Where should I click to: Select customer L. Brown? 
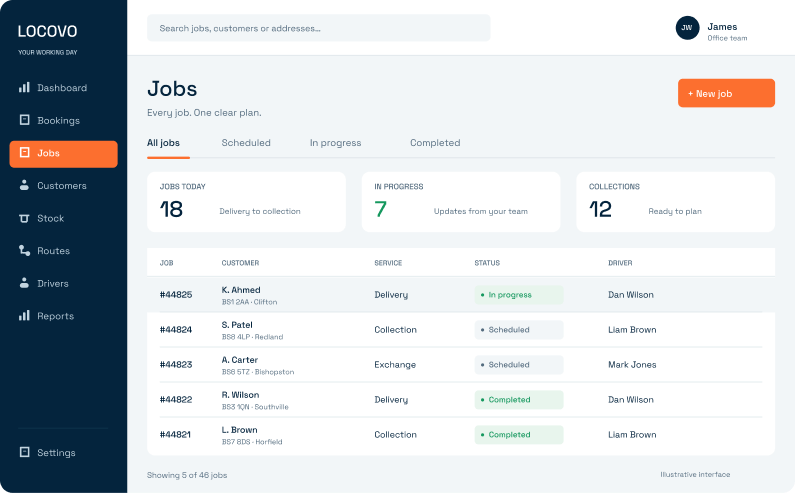pyautogui.click(x=239, y=430)
